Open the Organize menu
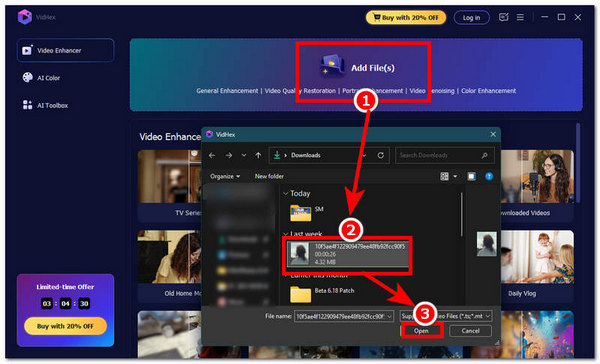600x364 pixels. coord(225,176)
